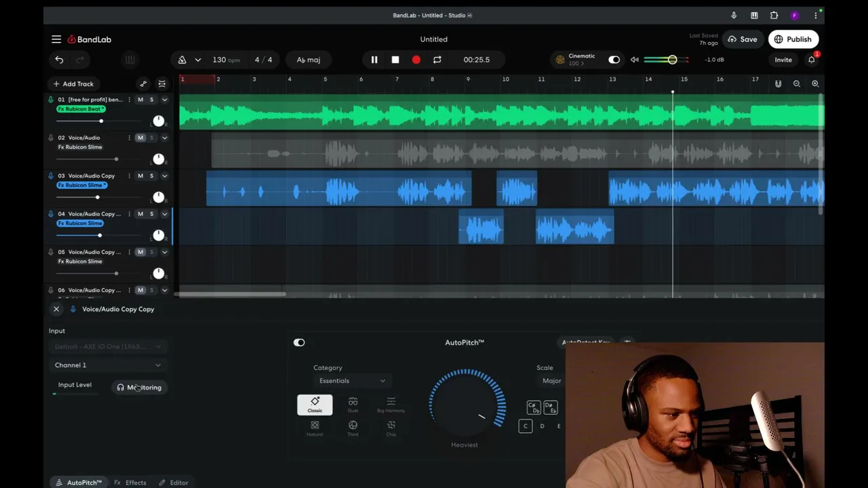The height and width of the screenshot is (488, 868).
Task: Open the Channel 1 input dropdown
Action: pyautogui.click(x=108, y=365)
